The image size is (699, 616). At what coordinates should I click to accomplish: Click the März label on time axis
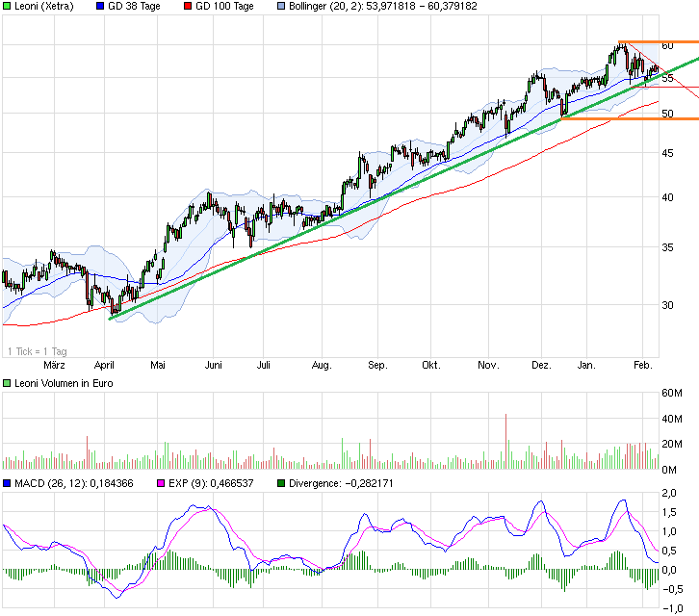pyautogui.click(x=54, y=366)
